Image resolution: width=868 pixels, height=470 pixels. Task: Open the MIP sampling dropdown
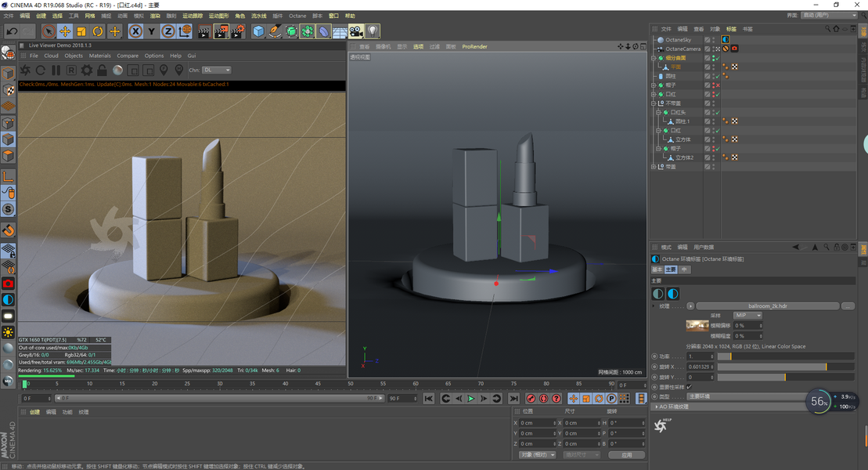747,316
